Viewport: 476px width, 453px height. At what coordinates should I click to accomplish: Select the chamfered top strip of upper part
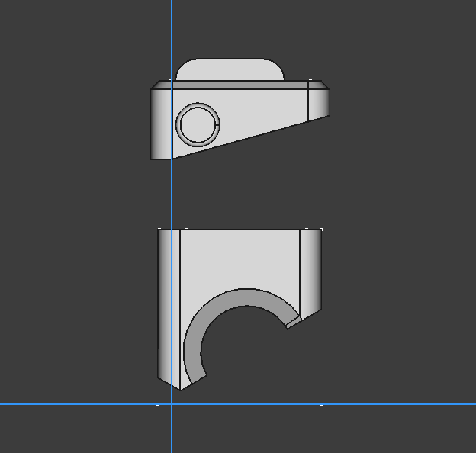[x=240, y=85]
